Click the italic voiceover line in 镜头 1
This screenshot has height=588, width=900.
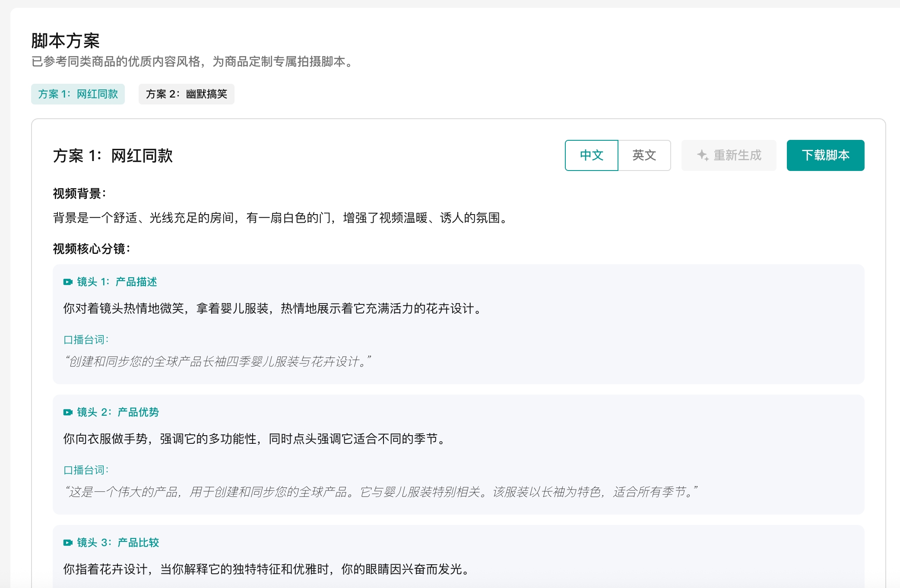[x=217, y=361]
